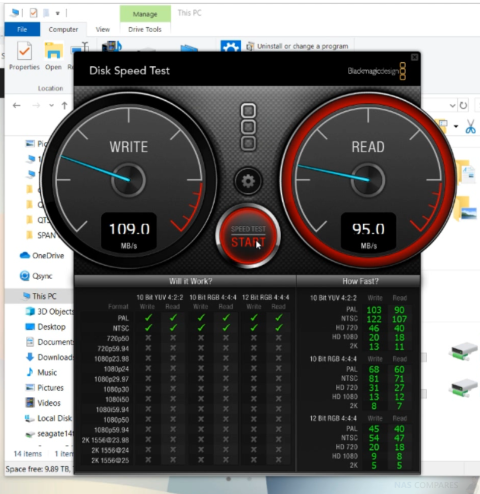The width and height of the screenshot is (480, 494).
Task: Select Local Disk in sidebar
Action: (49, 418)
